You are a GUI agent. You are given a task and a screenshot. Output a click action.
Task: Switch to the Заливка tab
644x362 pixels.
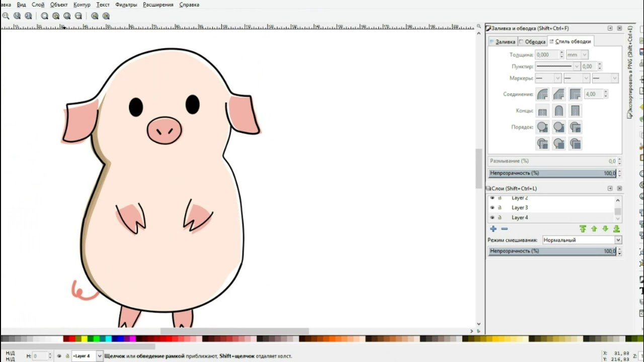503,42
